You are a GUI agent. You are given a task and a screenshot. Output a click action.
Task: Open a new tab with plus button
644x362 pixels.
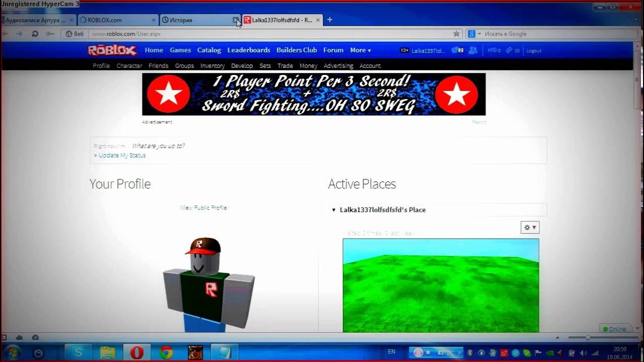(x=330, y=20)
